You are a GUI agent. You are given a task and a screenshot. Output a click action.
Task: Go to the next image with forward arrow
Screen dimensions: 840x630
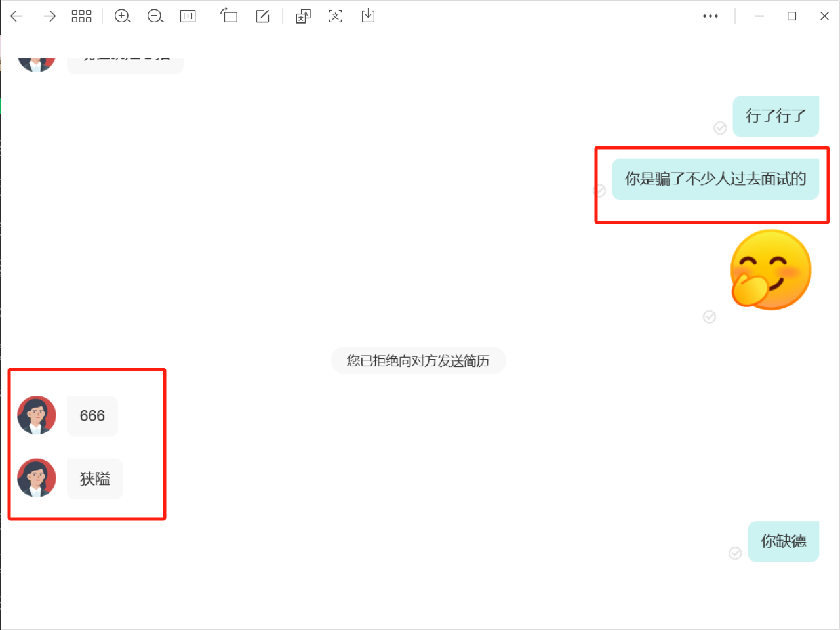coord(49,16)
